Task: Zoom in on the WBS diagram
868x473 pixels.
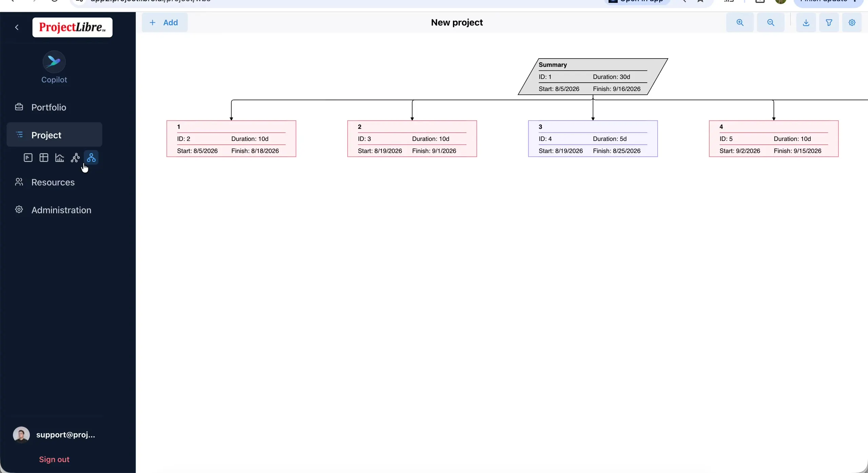Action: pyautogui.click(x=740, y=23)
